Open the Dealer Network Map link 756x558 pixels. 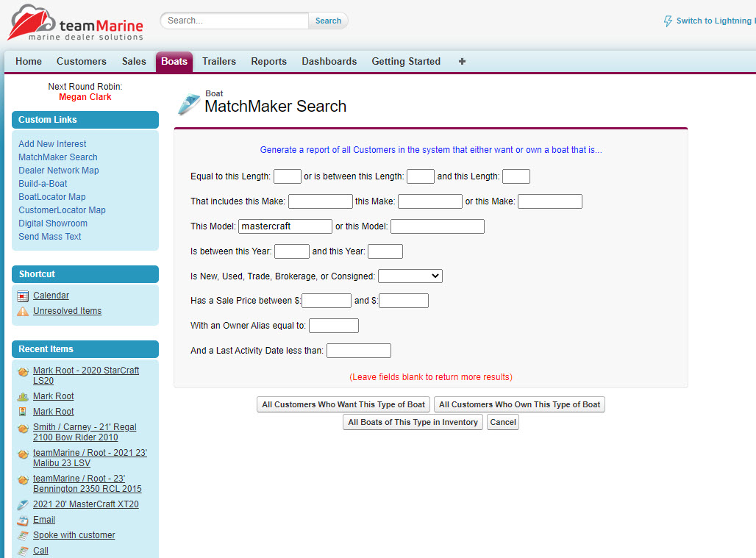(x=58, y=171)
